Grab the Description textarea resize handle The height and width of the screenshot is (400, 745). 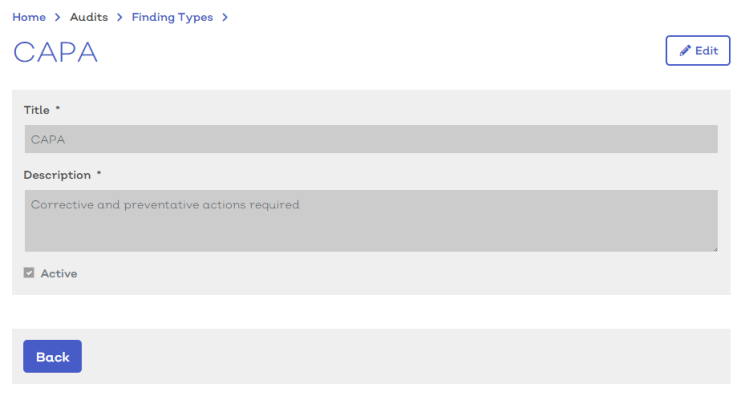pyautogui.click(x=715, y=248)
